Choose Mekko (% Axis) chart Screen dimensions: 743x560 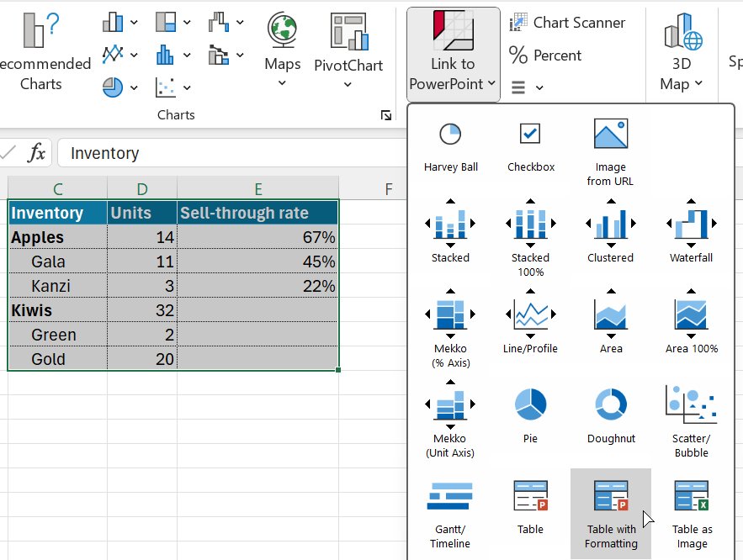(450, 328)
